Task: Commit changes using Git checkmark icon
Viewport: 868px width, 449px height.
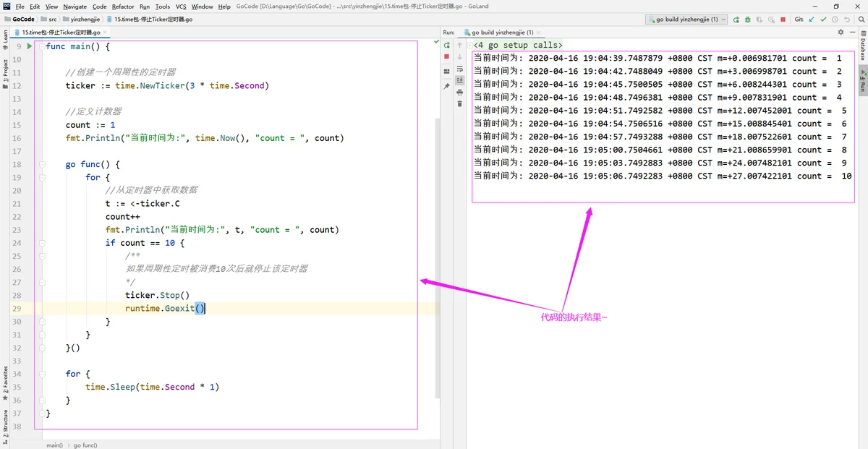Action: click(x=823, y=20)
